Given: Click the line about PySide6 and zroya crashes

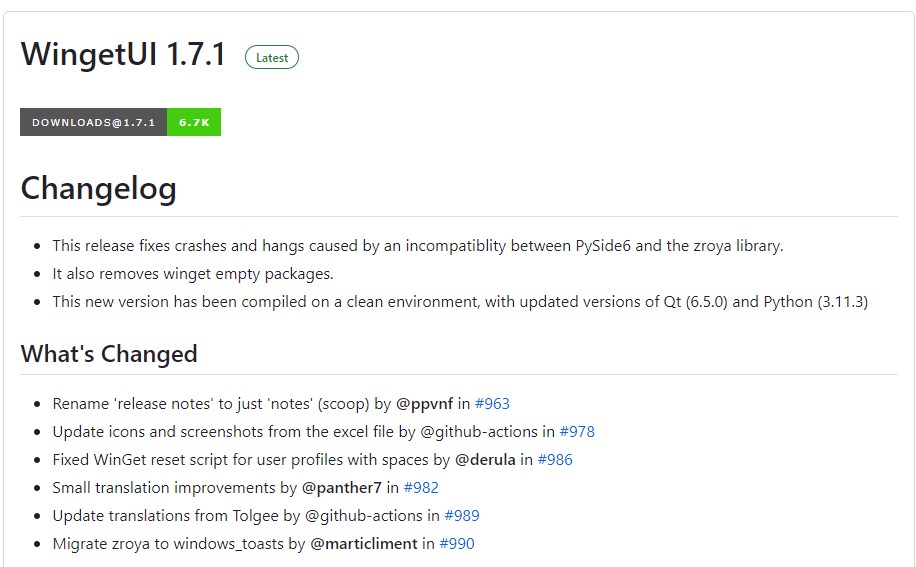Looking at the screenshot, I should pyautogui.click(x=418, y=246).
